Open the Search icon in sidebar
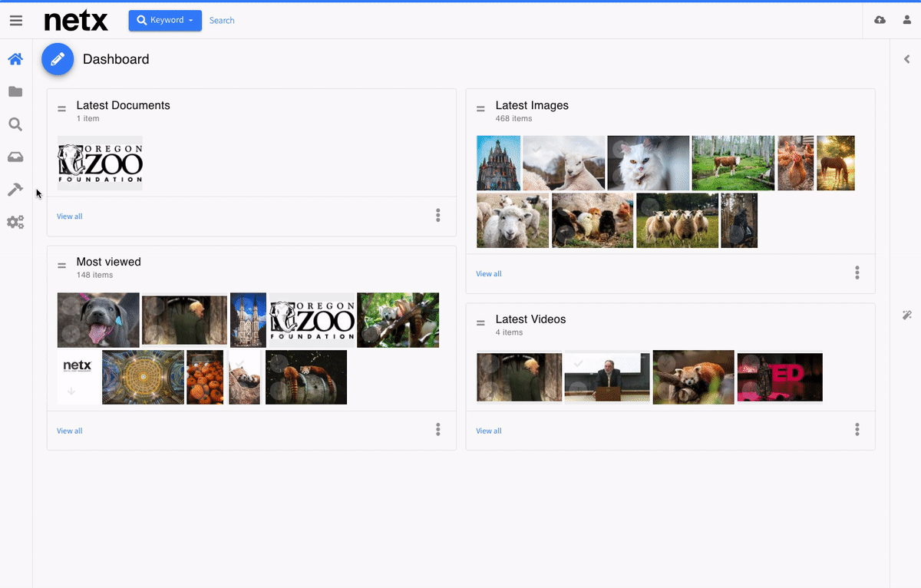This screenshot has height=588, width=921. [x=15, y=124]
